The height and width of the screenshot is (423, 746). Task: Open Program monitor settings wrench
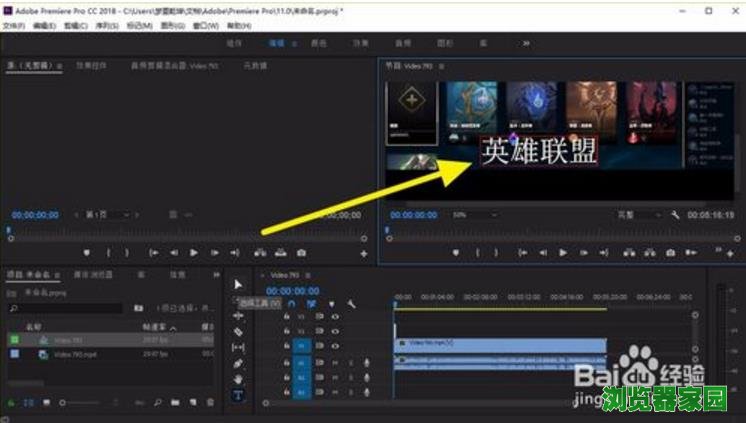pos(676,215)
